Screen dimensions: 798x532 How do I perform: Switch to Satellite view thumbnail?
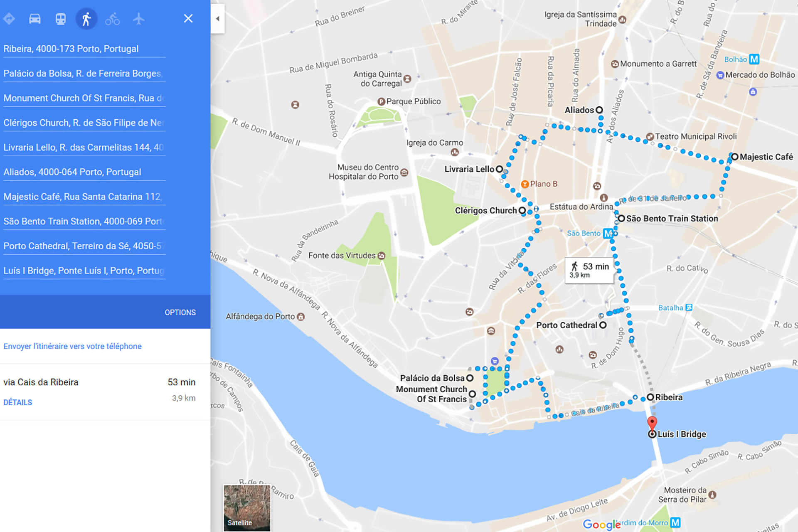point(247,507)
